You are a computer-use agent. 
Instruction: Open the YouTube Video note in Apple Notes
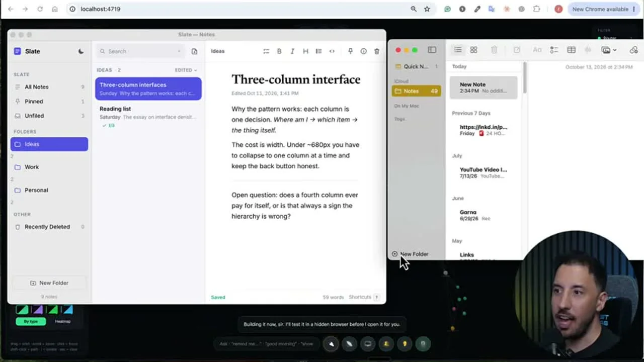click(484, 172)
